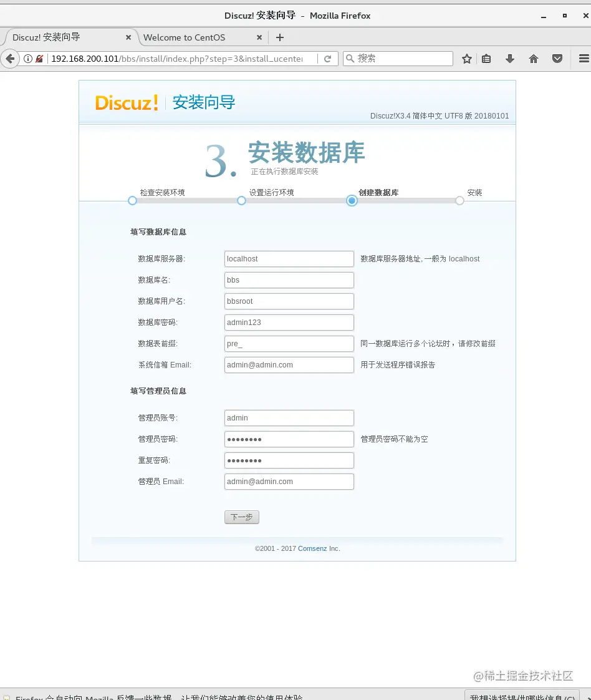
Task: Edit the 数据库密码 admin123 field
Action: tap(289, 323)
